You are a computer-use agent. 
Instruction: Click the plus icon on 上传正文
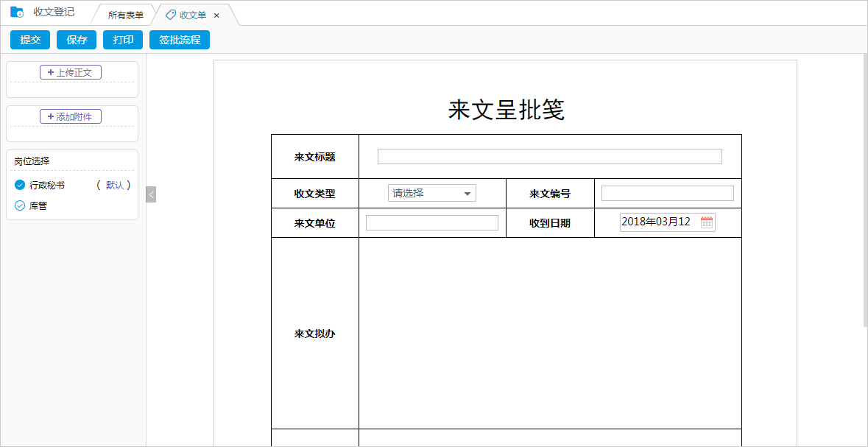click(x=51, y=72)
